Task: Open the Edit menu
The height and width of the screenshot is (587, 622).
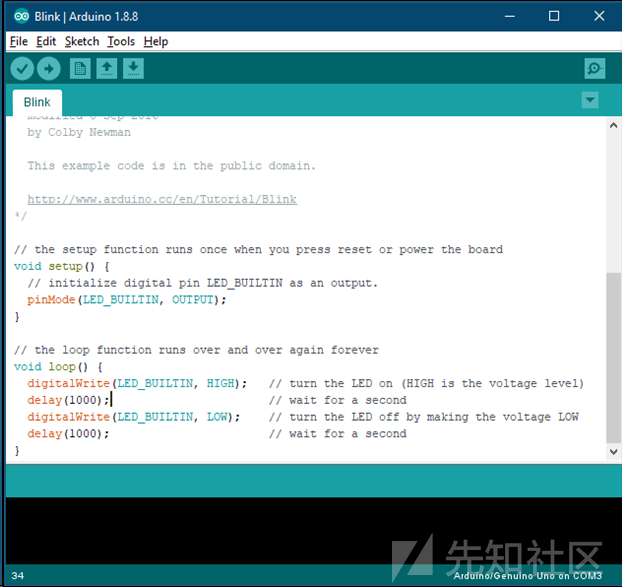Action: pos(46,41)
